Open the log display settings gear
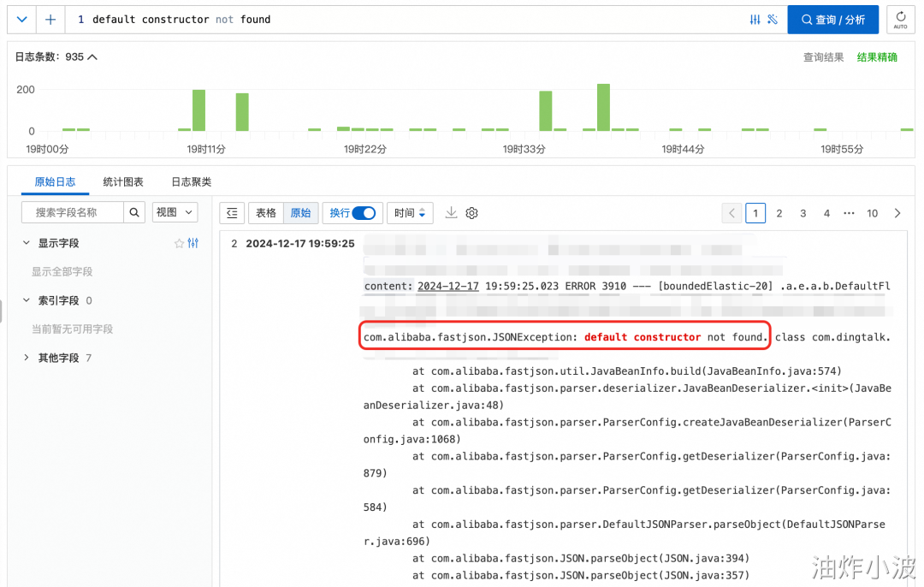This screenshot has width=924, height=587. pos(471,213)
